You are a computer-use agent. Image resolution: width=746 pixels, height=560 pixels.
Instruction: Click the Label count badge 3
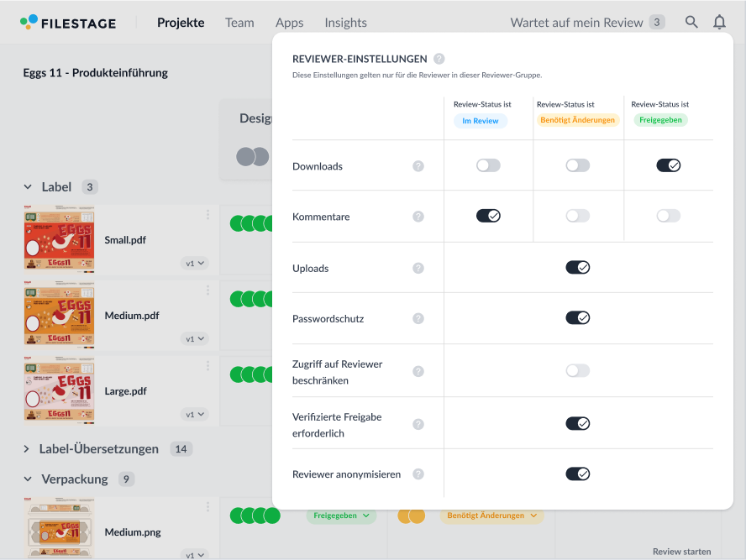pyautogui.click(x=89, y=187)
